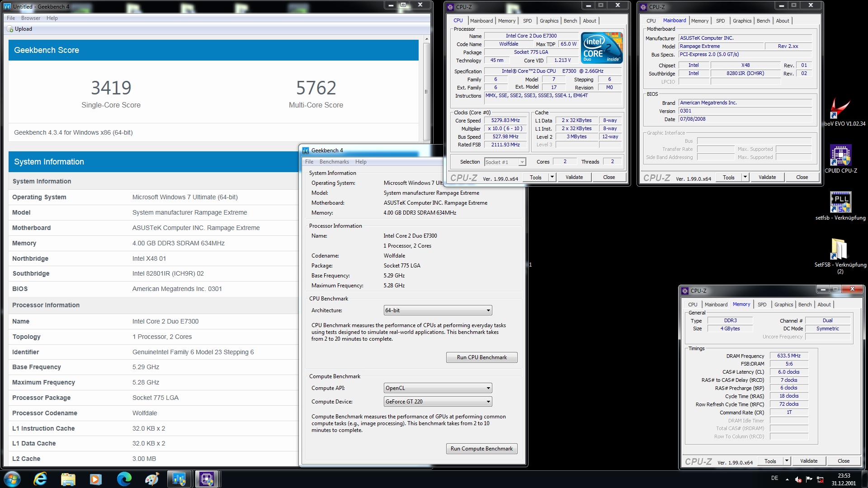Click the Core Speed 5279.83 MHz field

(x=505, y=121)
